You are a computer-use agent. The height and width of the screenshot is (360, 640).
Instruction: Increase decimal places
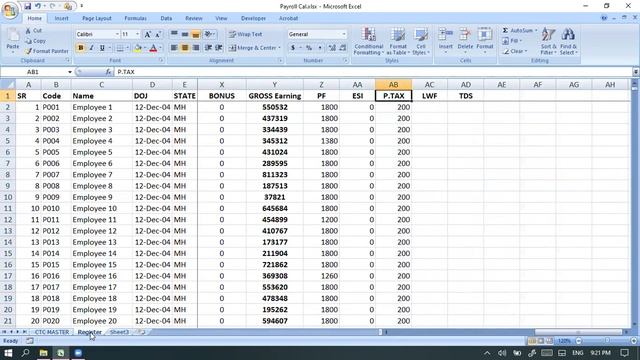pyautogui.click(x=332, y=48)
